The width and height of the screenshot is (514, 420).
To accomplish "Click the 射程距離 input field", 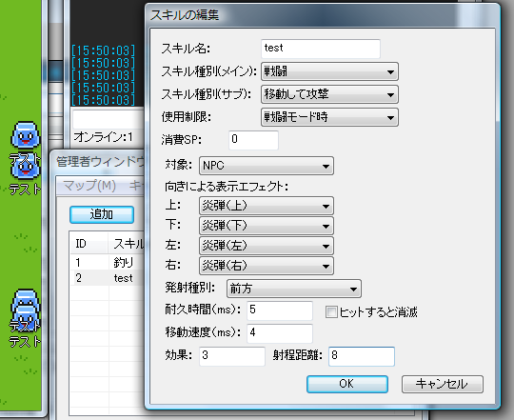I will pyautogui.click(x=362, y=356).
